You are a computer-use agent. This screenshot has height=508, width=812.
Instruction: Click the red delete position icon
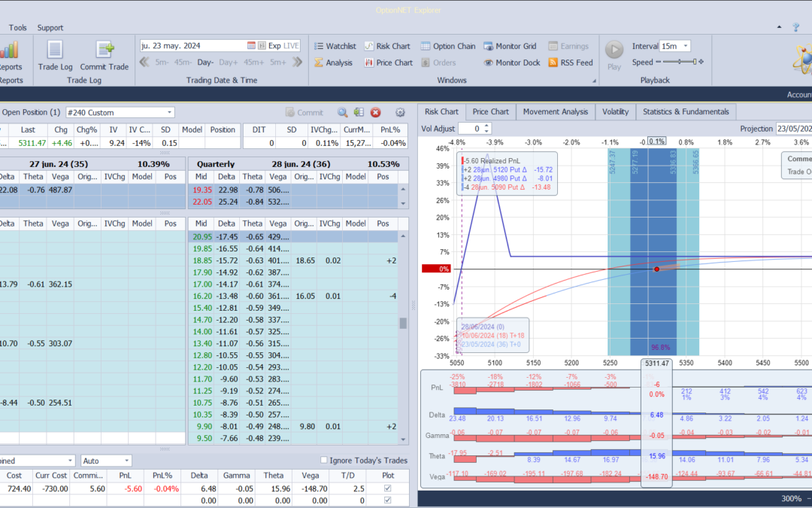[375, 112]
